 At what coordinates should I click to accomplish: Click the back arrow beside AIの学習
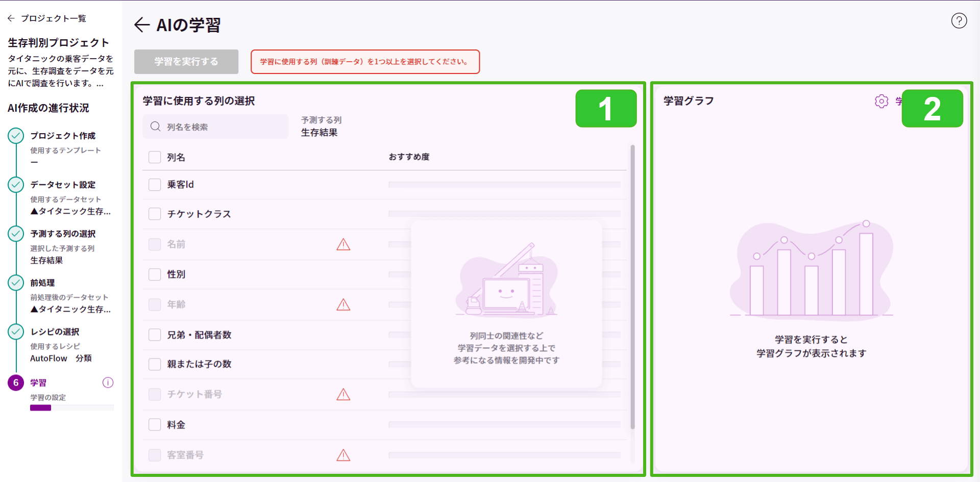pyautogui.click(x=142, y=24)
